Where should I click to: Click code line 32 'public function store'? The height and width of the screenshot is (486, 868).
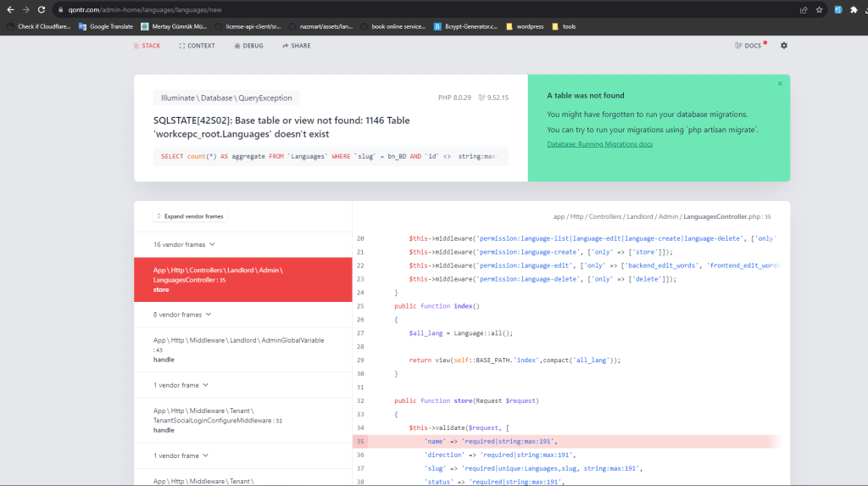pyautogui.click(x=466, y=400)
